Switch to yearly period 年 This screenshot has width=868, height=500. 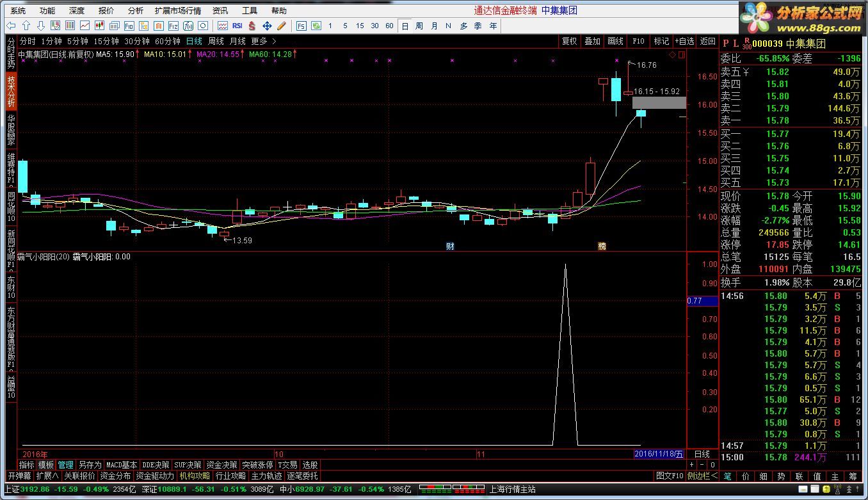pyautogui.click(x=493, y=26)
